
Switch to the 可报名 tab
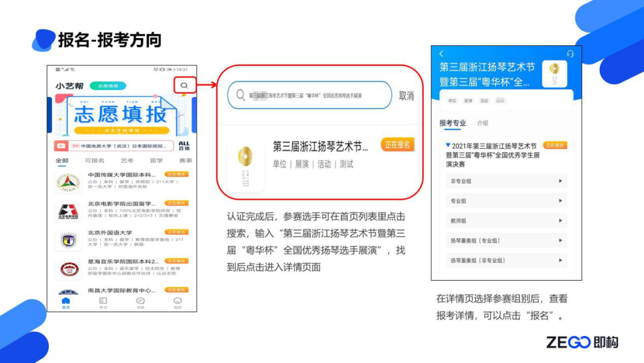[x=94, y=161]
